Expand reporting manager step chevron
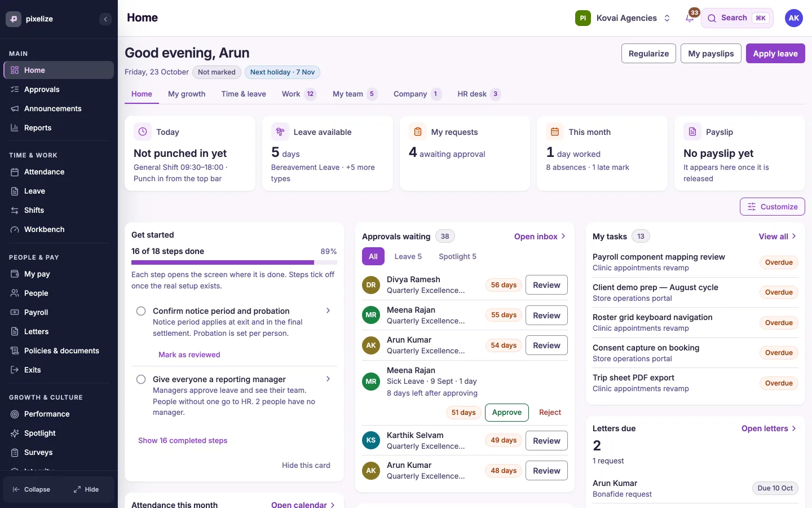 click(328, 379)
